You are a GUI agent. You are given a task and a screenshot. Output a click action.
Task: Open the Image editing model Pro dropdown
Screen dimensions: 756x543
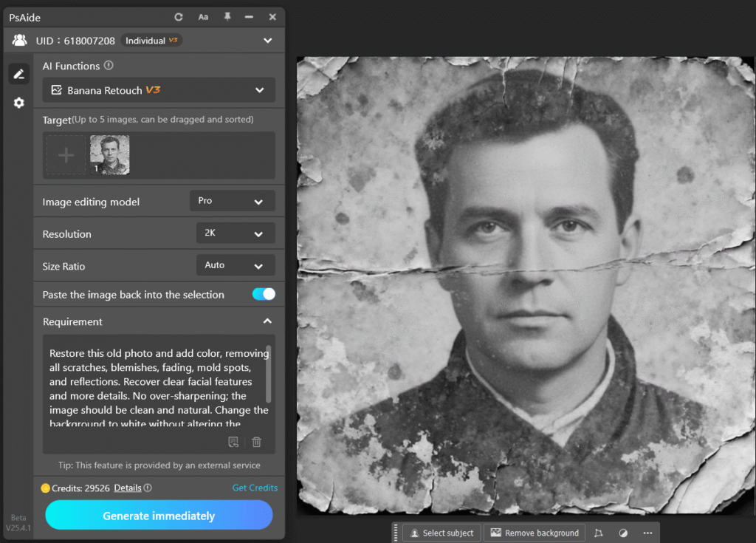click(232, 200)
